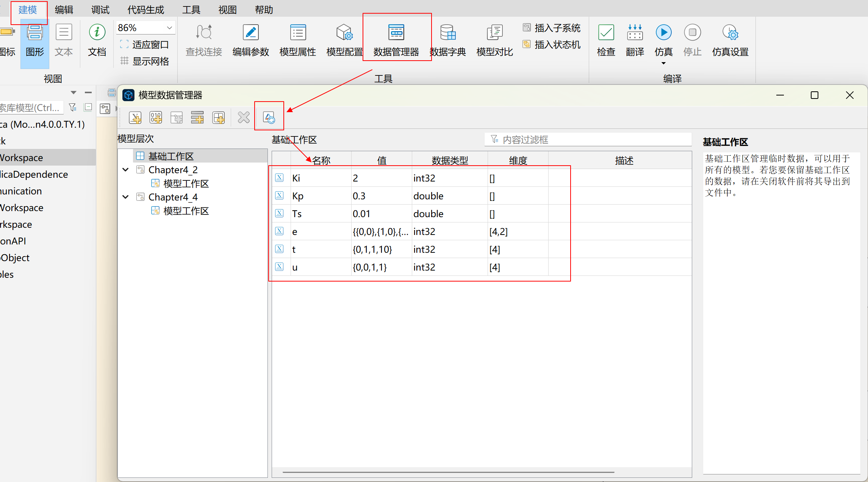Open the 代码生成 menu tab
868x482 pixels.
(x=145, y=9)
